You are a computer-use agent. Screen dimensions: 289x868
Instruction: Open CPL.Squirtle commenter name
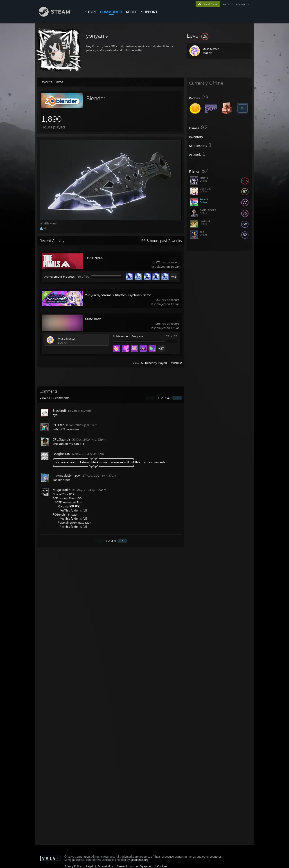click(62, 439)
